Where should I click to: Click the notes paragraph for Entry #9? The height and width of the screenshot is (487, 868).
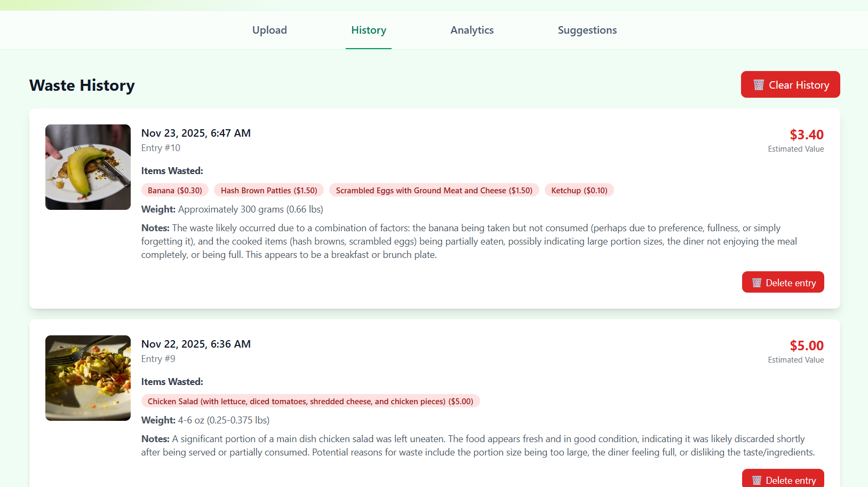(478, 445)
